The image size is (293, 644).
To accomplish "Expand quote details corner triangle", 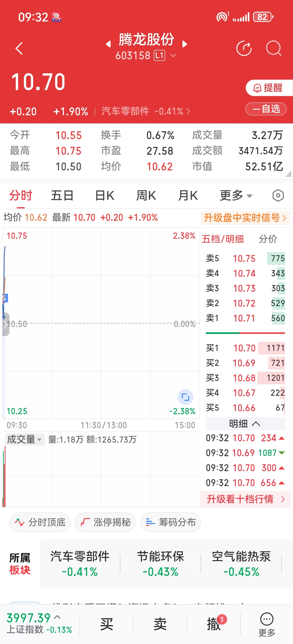I will coord(289,174).
